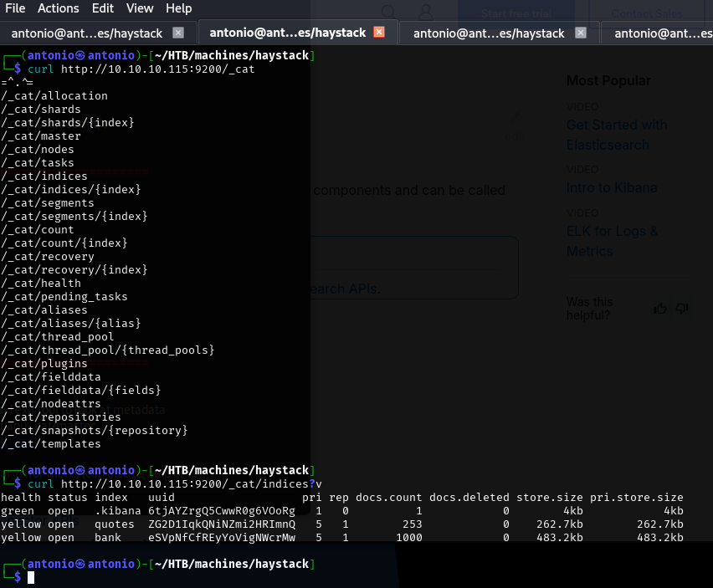Click the curl _cat/indices?v command line
The height and width of the screenshot is (588, 713).
pos(175,484)
